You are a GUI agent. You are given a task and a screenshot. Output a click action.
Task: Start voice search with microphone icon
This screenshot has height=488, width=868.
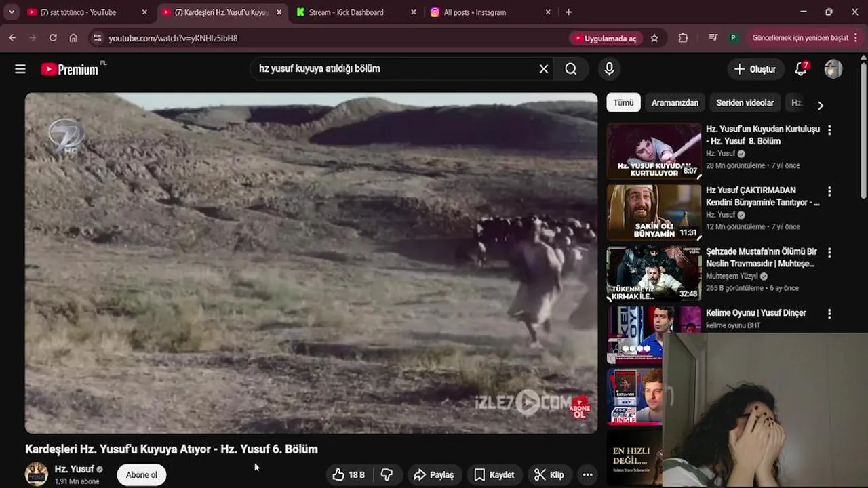(609, 69)
